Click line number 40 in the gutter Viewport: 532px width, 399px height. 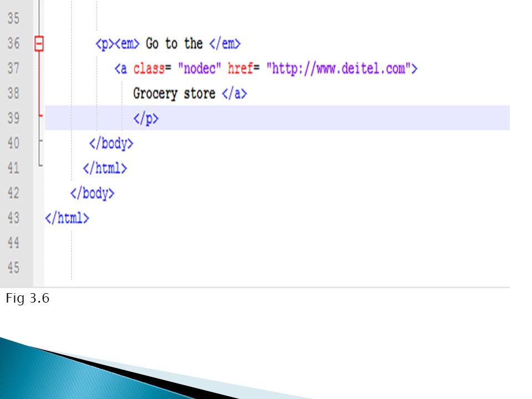pos(13,143)
